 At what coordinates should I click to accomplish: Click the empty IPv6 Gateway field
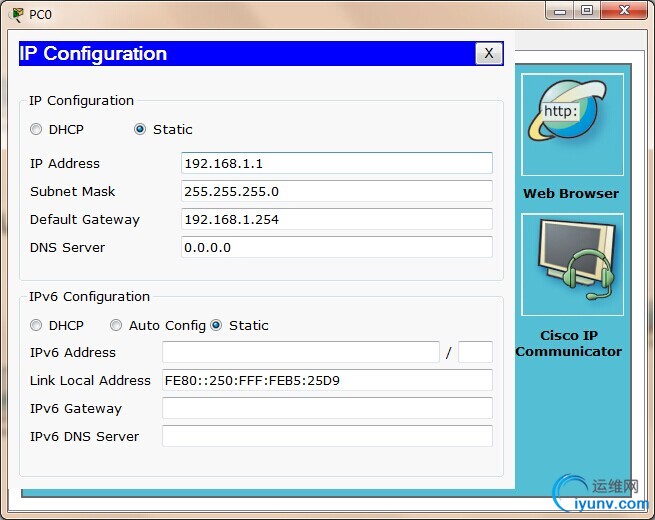[x=328, y=408]
